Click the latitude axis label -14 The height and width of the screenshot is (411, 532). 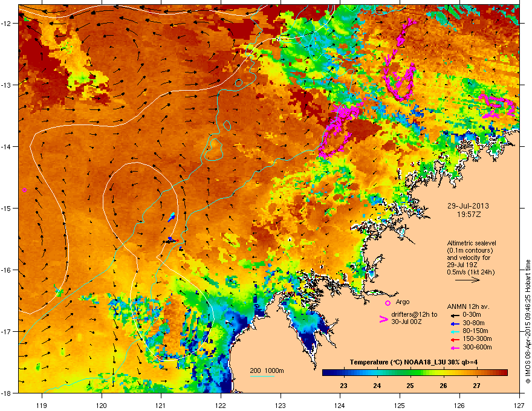(x=5, y=146)
